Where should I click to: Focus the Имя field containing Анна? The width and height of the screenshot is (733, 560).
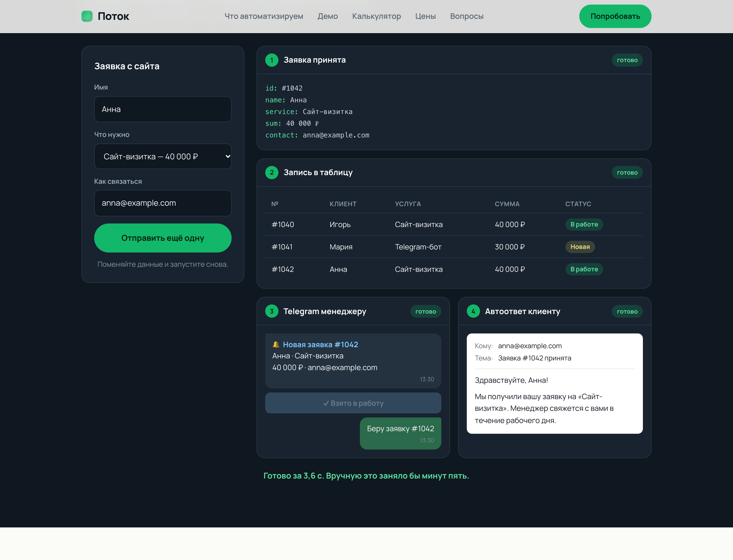pyautogui.click(x=163, y=109)
